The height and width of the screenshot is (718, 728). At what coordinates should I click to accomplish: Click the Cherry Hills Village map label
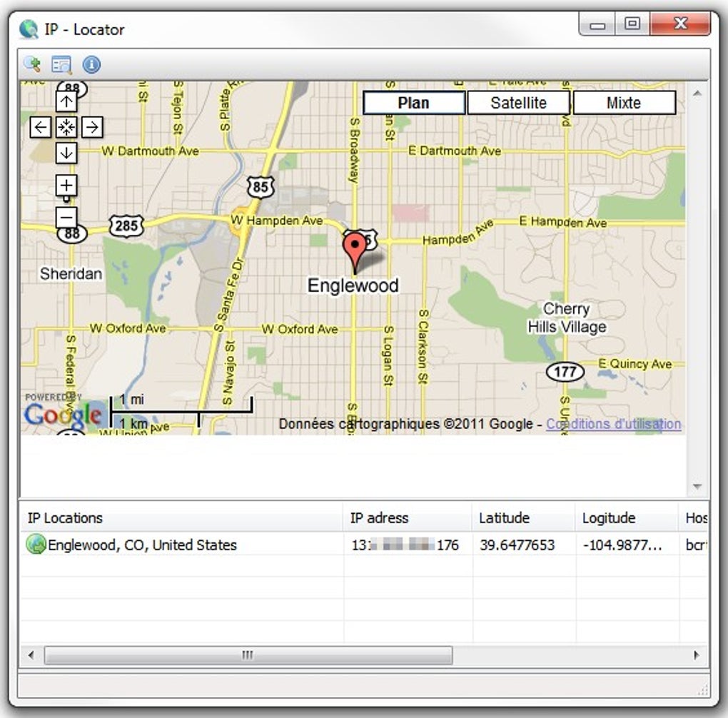[x=567, y=318]
